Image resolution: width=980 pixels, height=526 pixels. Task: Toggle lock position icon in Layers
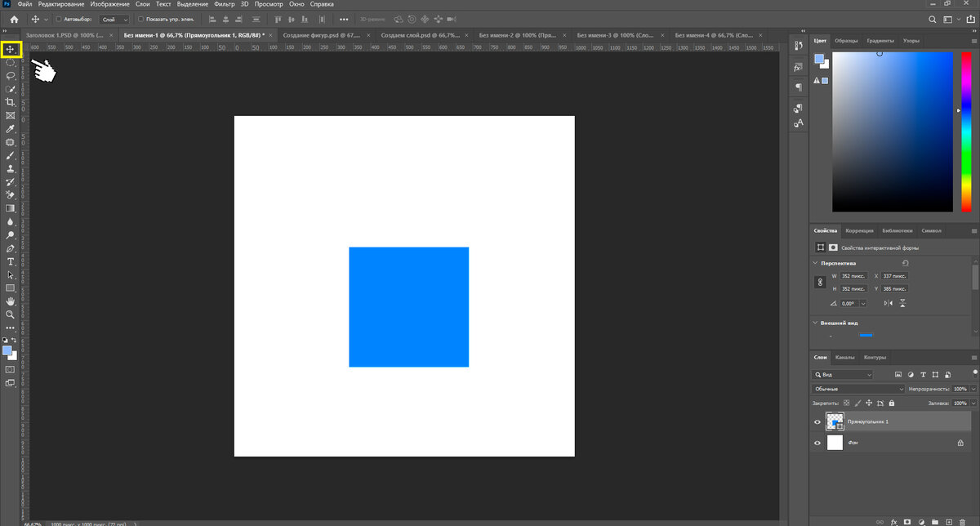coord(869,403)
